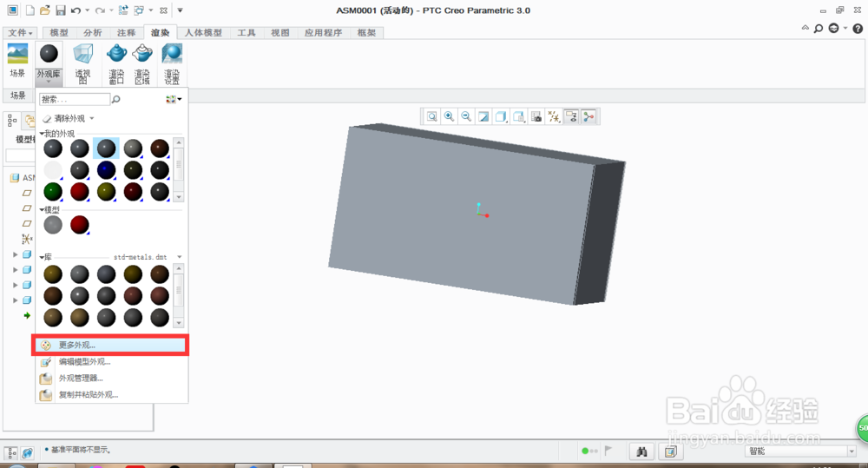The width and height of the screenshot is (868, 468).
Task: Zoom out using the graphics toolbar
Action: (466, 116)
